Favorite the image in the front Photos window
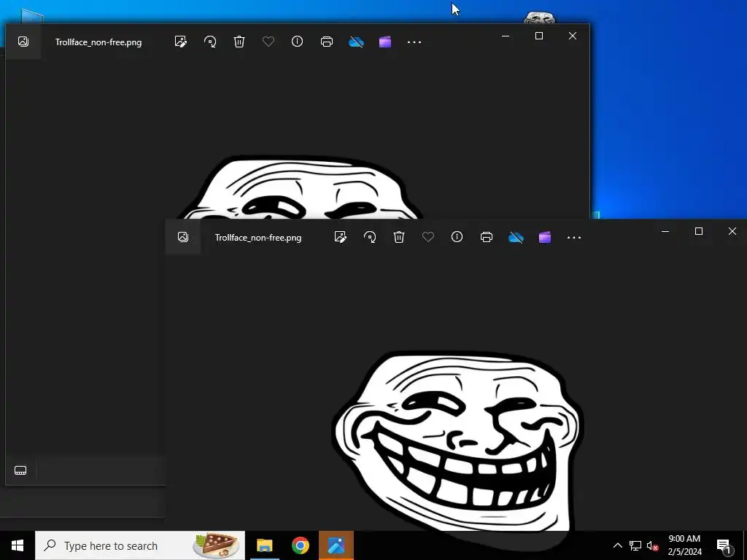Image resolution: width=747 pixels, height=560 pixels. (427, 237)
